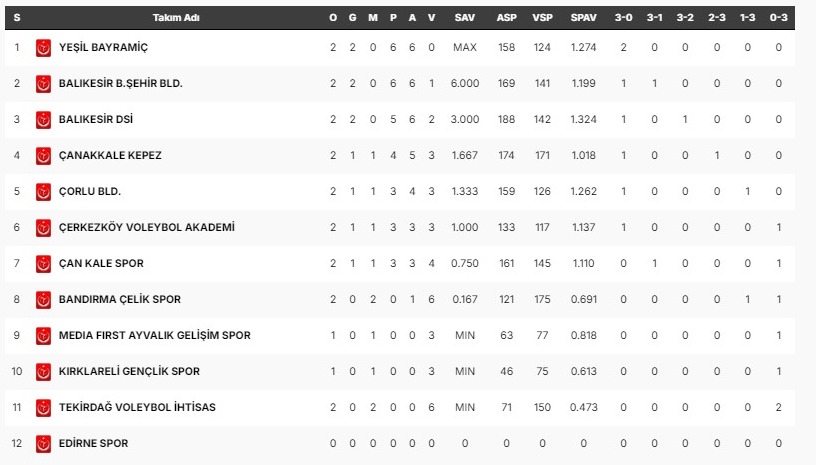This screenshot has height=465, width=816.
Task: Click the ASP column header
Action: pyautogui.click(x=506, y=19)
